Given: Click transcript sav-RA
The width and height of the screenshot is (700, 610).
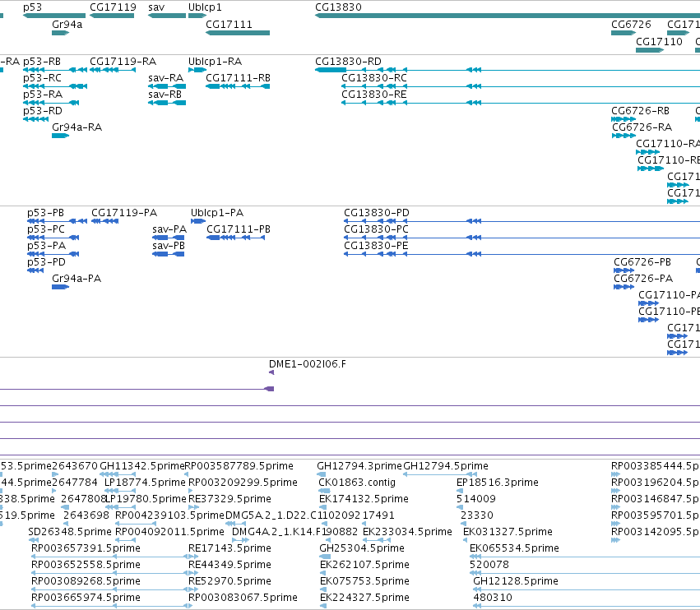Looking at the screenshot, I should (x=165, y=77).
